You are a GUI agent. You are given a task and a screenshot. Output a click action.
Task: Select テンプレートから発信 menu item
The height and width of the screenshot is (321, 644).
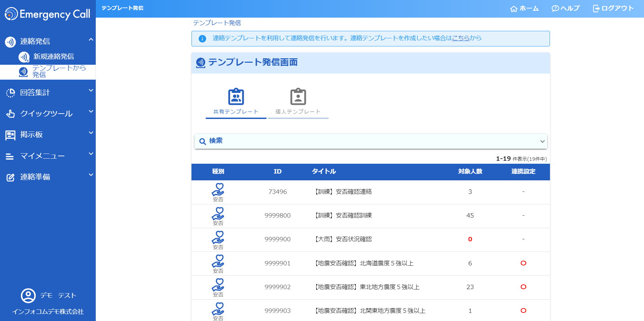coord(48,72)
